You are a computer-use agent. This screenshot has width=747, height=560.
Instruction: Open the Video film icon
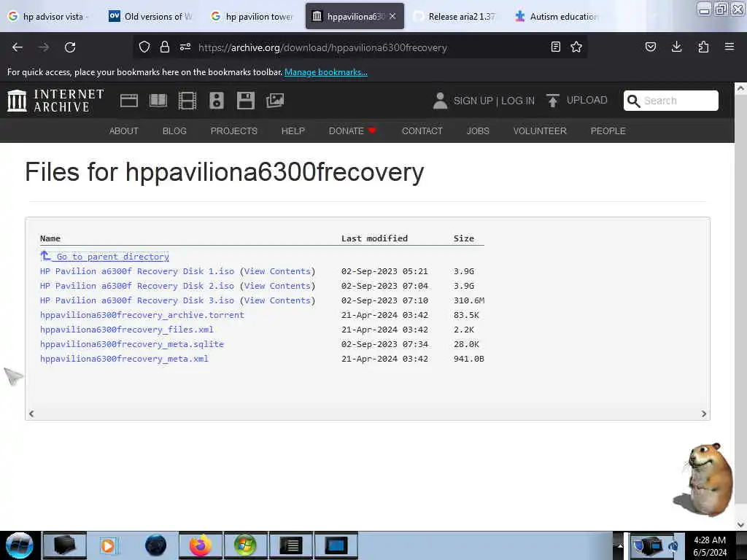(187, 101)
